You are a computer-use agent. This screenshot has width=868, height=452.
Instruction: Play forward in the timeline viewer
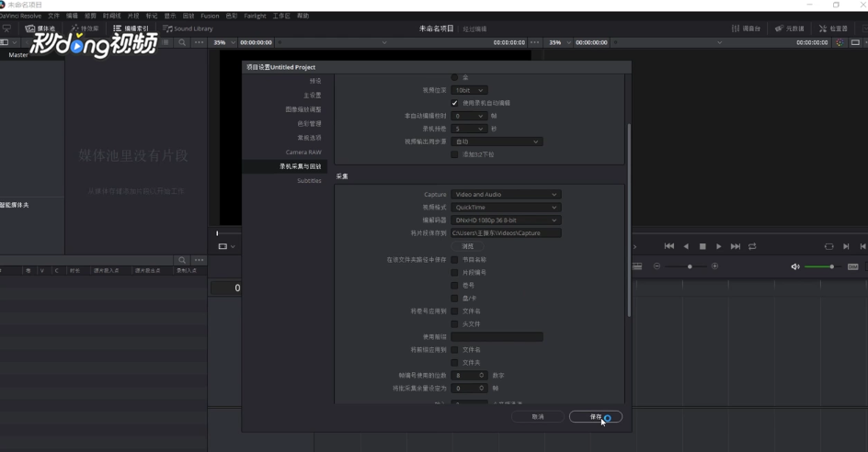coord(718,246)
